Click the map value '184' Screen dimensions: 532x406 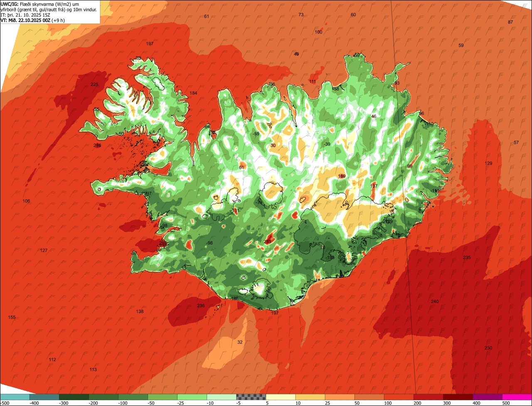point(193,93)
